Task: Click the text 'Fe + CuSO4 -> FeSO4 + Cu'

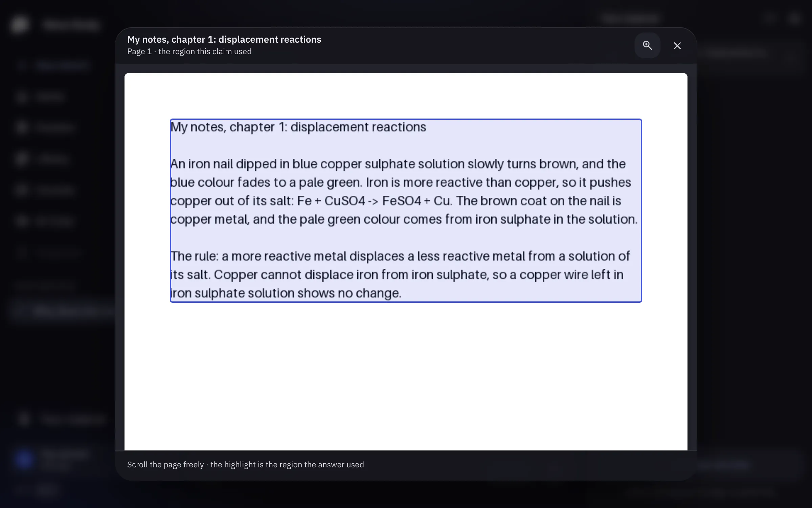Action: click(374, 201)
